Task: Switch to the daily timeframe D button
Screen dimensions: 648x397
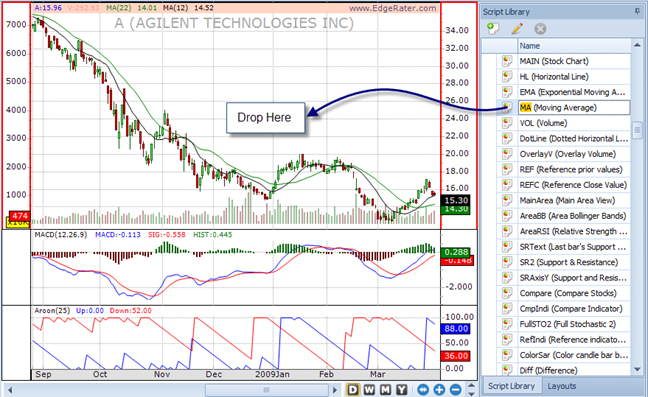Action: 353,390
